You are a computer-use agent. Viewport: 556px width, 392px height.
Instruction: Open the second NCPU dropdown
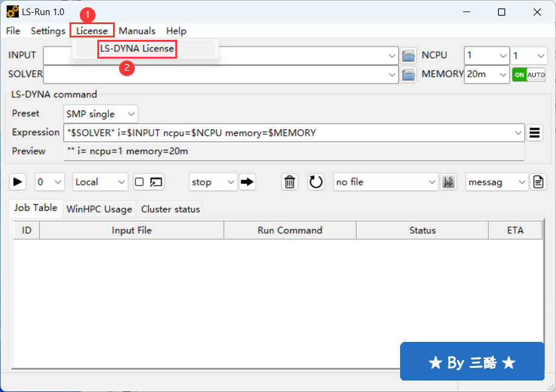point(529,56)
